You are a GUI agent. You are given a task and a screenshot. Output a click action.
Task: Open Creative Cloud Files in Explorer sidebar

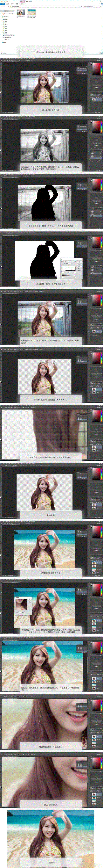[x=9, y=14]
